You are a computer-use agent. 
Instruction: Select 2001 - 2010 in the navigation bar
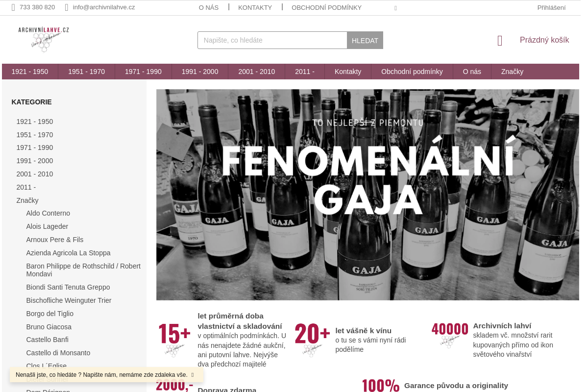tap(257, 72)
